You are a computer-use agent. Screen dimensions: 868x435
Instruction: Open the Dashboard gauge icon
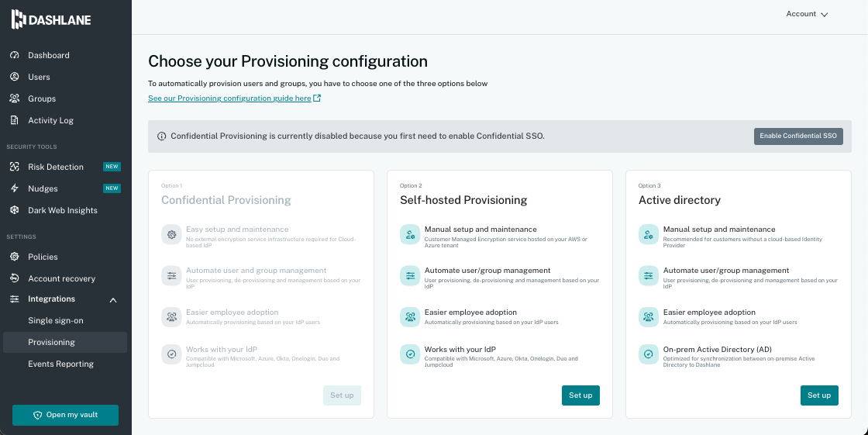point(14,55)
